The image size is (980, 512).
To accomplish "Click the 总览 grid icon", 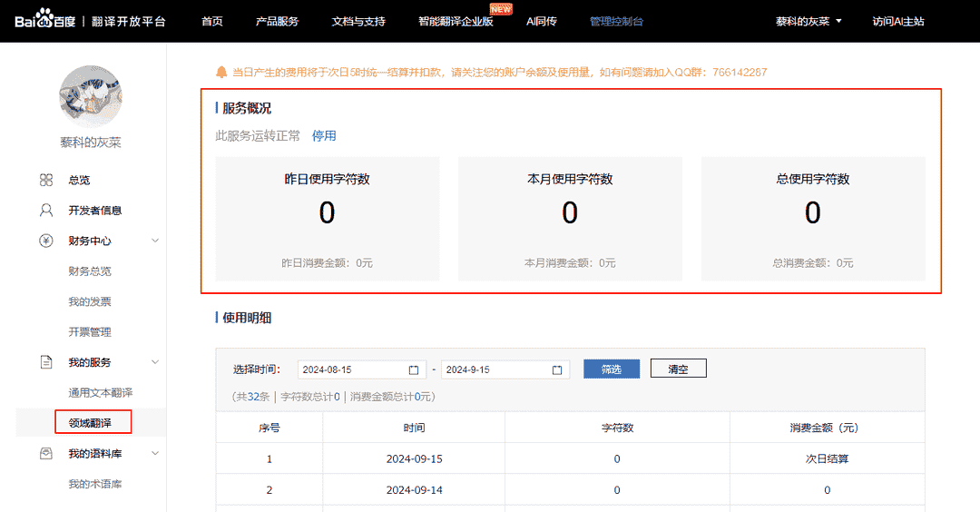I will (x=46, y=180).
